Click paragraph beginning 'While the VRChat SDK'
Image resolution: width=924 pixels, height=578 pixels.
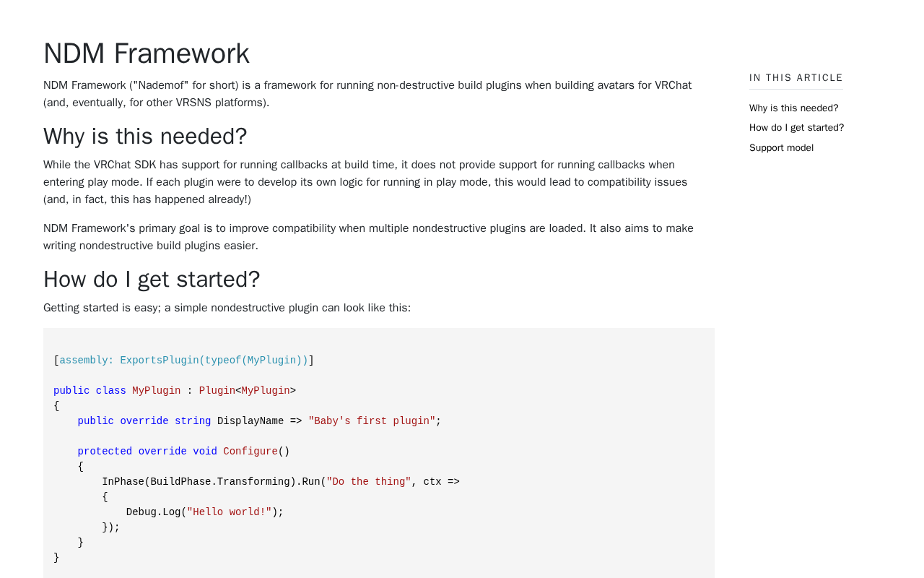[365, 182]
